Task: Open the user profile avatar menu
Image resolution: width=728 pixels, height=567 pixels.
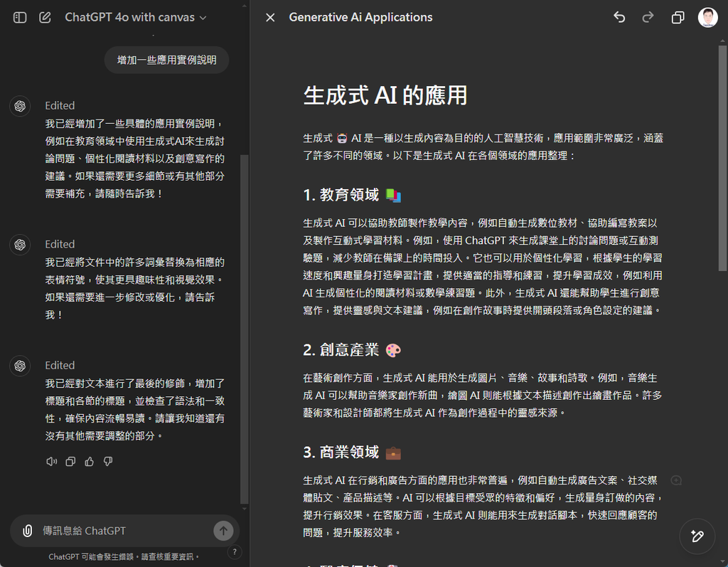Action: [707, 18]
